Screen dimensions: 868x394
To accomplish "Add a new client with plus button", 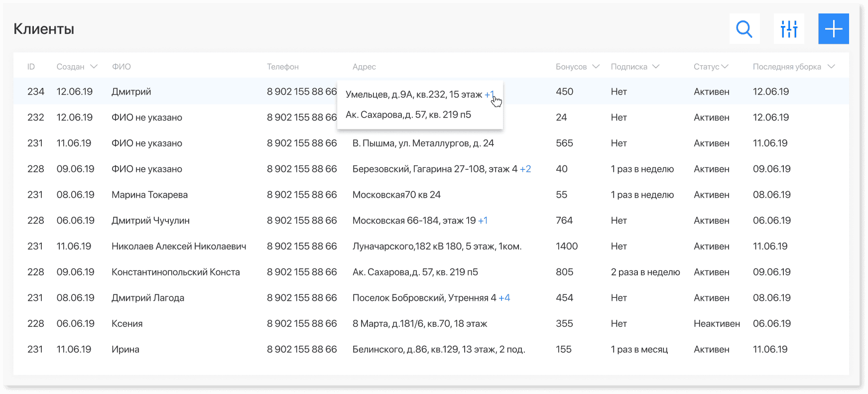I will 833,29.
